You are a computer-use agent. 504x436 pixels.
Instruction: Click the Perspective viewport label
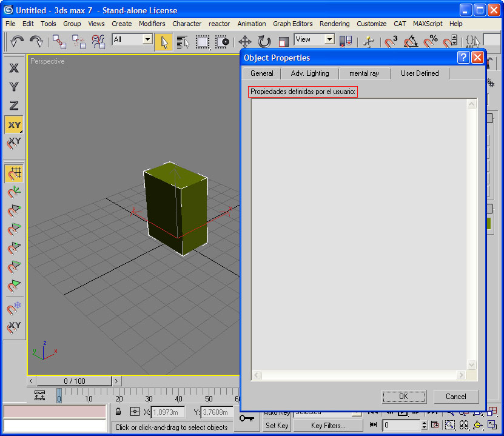(x=47, y=61)
